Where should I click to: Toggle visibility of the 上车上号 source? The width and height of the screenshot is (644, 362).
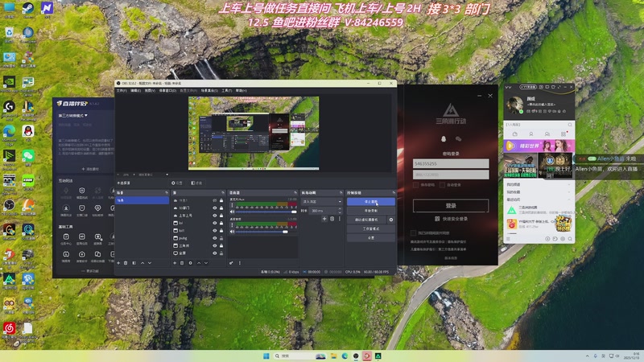coord(214,216)
